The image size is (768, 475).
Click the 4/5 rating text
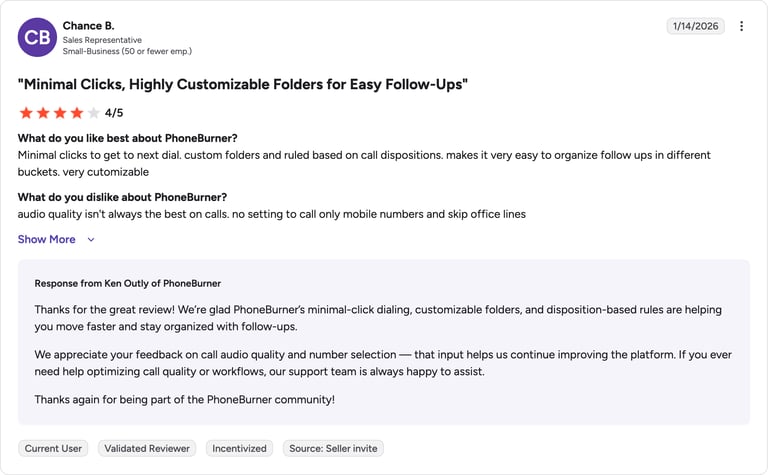pos(114,113)
